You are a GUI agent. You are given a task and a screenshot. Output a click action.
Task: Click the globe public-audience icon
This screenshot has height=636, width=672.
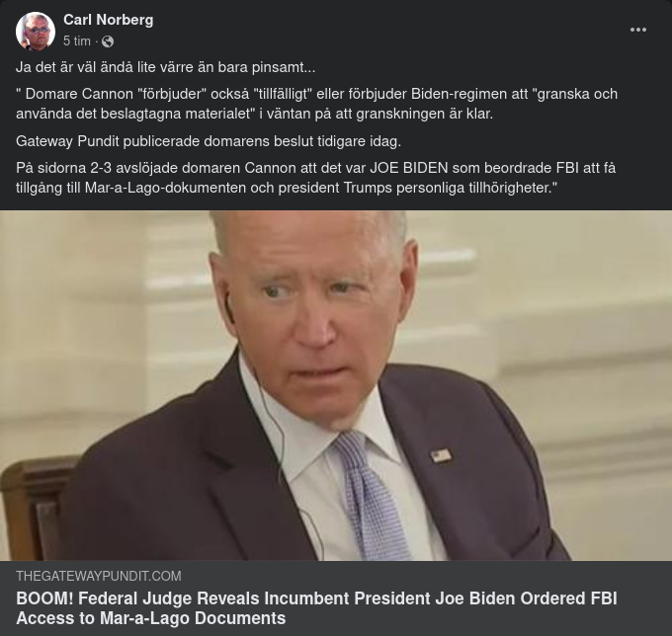(x=108, y=41)
